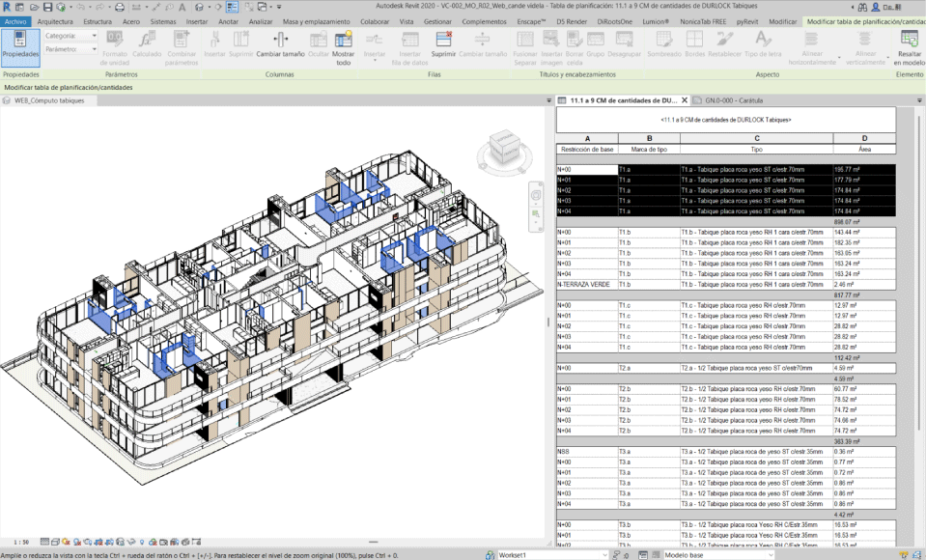Click the Bordes borders tool
This screenshot has width=926, height=560.
[694, 44]
